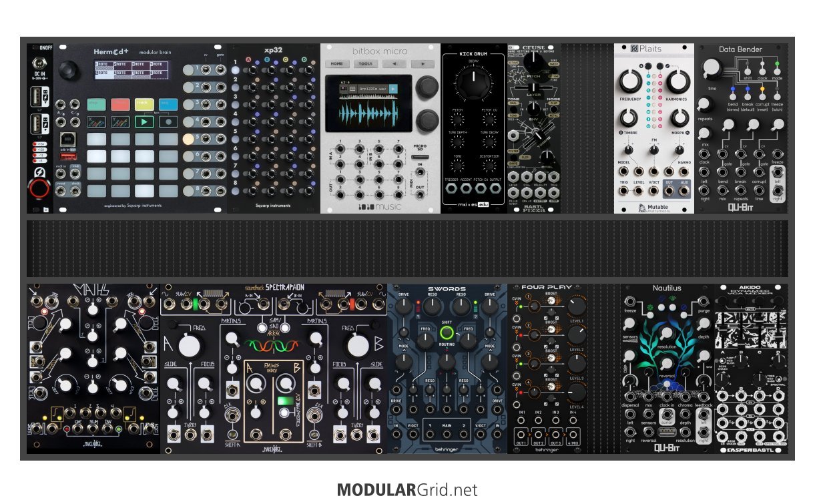Select Hermod+ track 1 button
The image size is (815, 504).
tap(188, 70)
